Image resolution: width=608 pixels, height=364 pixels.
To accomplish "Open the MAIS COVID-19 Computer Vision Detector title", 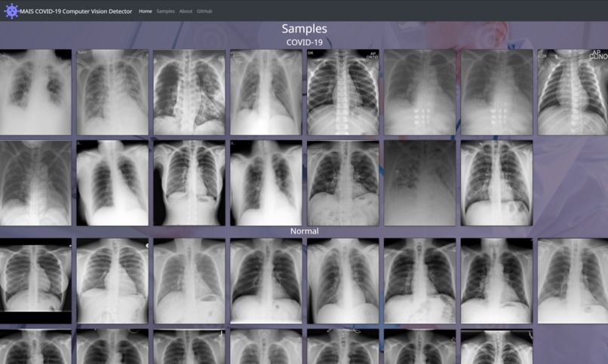I will click(76, 11).
